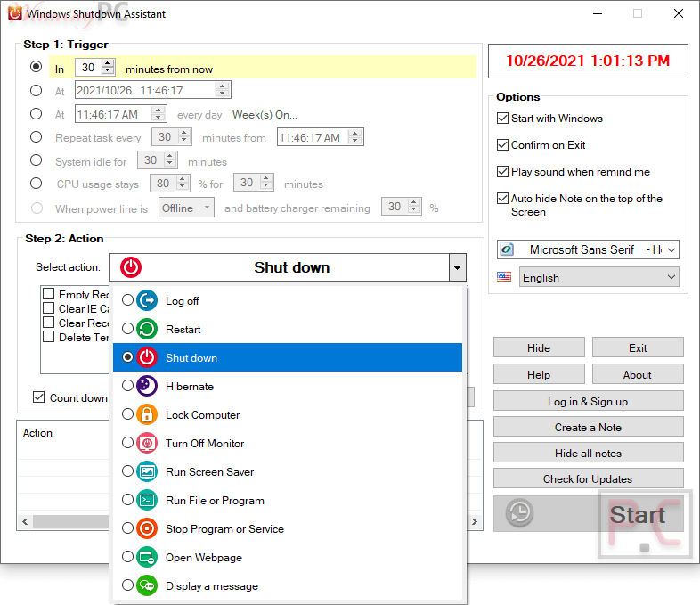Image resolution: width=700 pixels, height=605 pixels.
Task: Click the green Restart icon
Action: pos(147,329)
